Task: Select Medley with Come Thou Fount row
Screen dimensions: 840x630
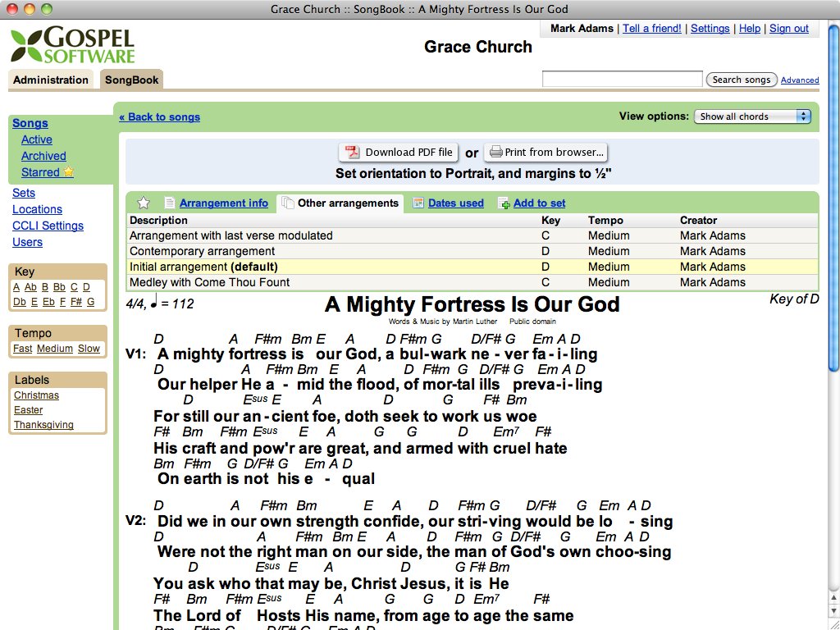Action: pyautogui.click(x=472, y=282)
